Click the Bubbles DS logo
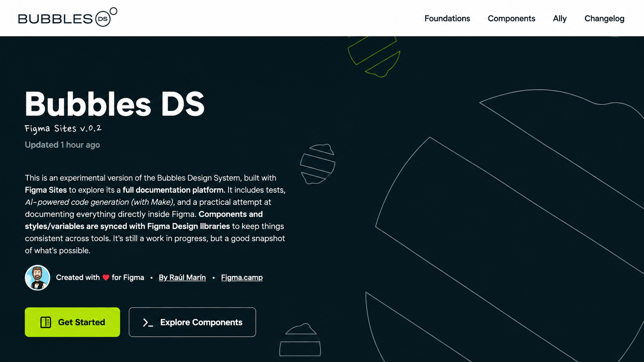 pyautogui.click(x=67, y=17)
